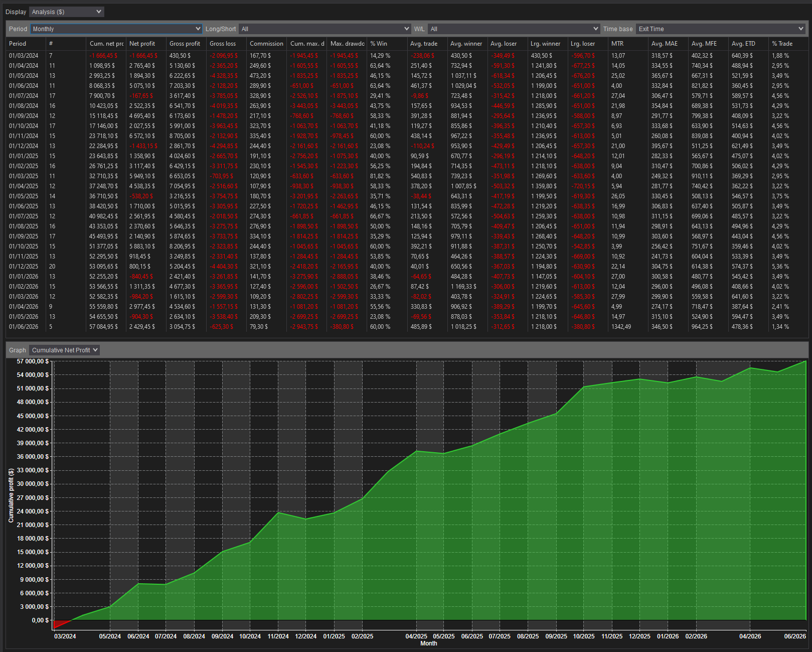Click % Trade value 5,36 %
The width and height of the screenshot is (812, 652).
click(780, 267)
